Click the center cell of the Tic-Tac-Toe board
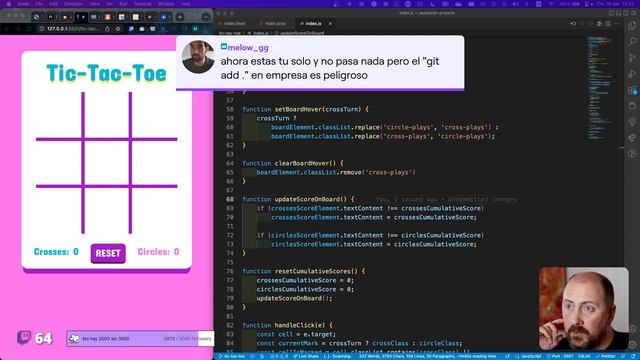640x360 pixels. 107,162
